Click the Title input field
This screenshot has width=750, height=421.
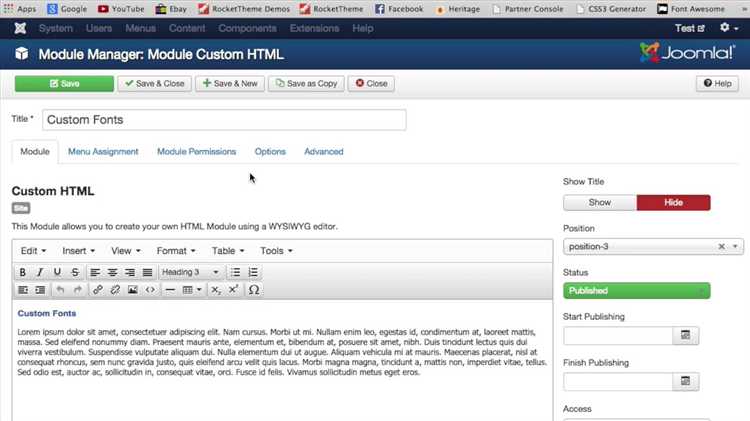click(x=224, y=120)
